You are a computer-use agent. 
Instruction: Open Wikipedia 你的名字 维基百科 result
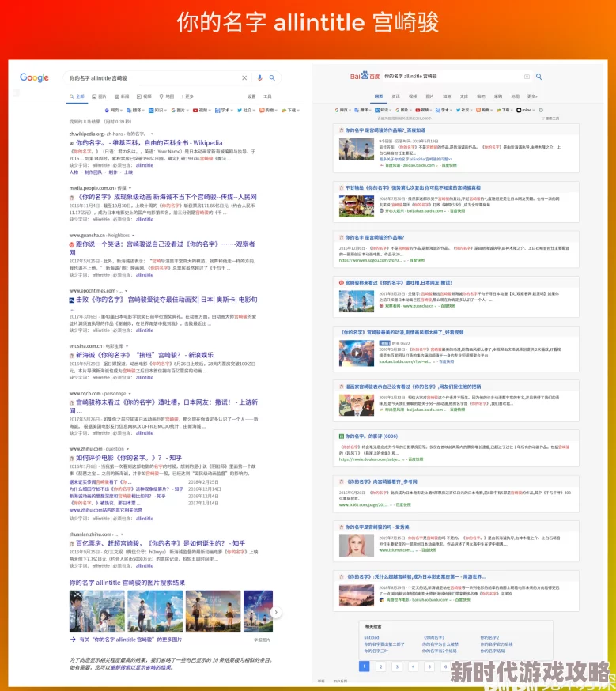pyautogui.click(x=149, y=143)
